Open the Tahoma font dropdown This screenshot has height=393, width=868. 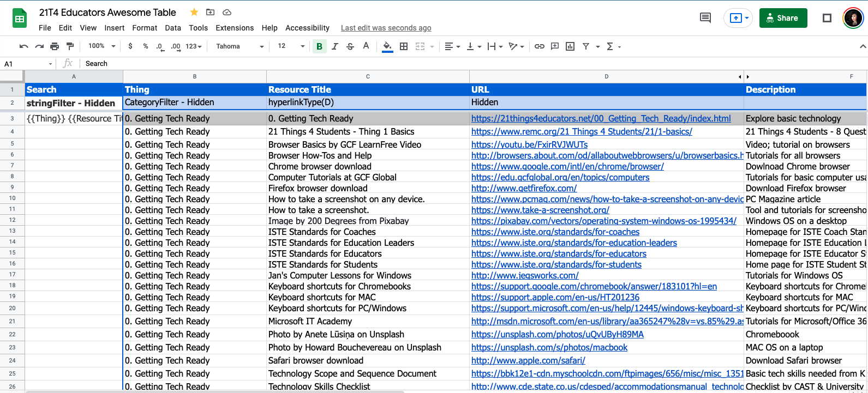pyautogui.click(x=240, y=46)
